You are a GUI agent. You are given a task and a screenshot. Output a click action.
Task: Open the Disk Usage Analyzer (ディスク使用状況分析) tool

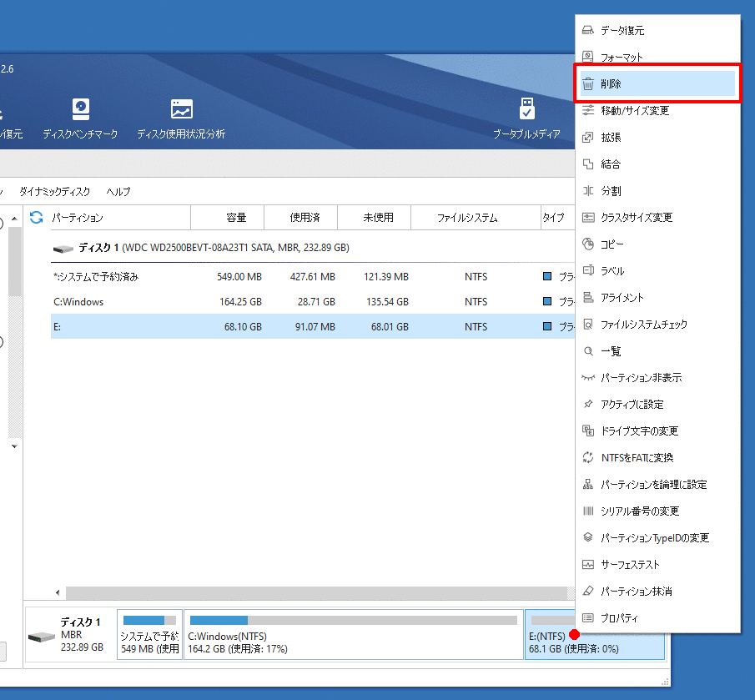tap(181, 110)
